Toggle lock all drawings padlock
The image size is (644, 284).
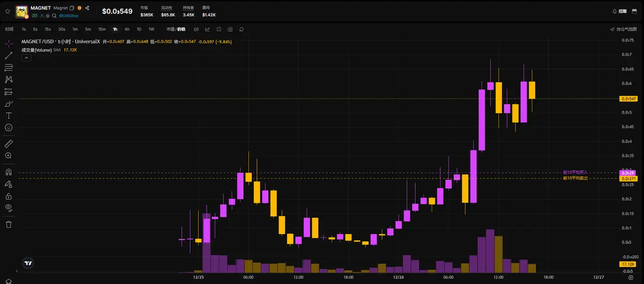9,195
